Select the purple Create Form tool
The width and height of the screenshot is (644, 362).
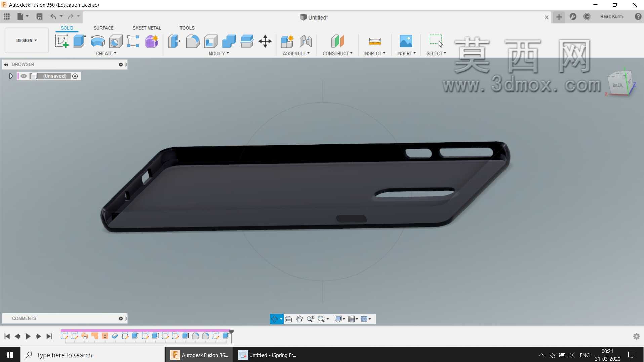[152, 41]
